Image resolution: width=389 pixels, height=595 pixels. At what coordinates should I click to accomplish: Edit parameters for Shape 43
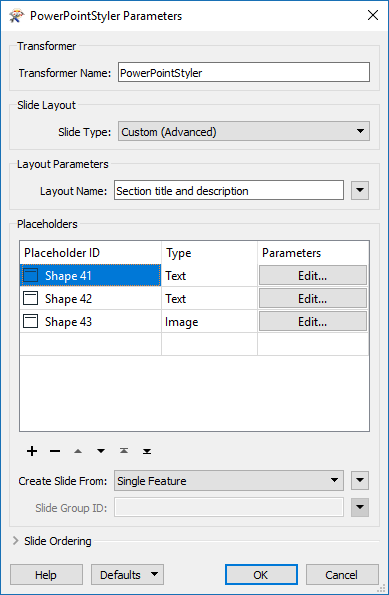[313, 322]
